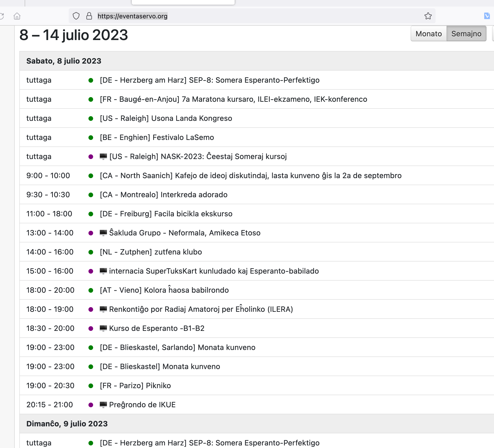Click the blue extension icon in toolbar

(487, 16)
